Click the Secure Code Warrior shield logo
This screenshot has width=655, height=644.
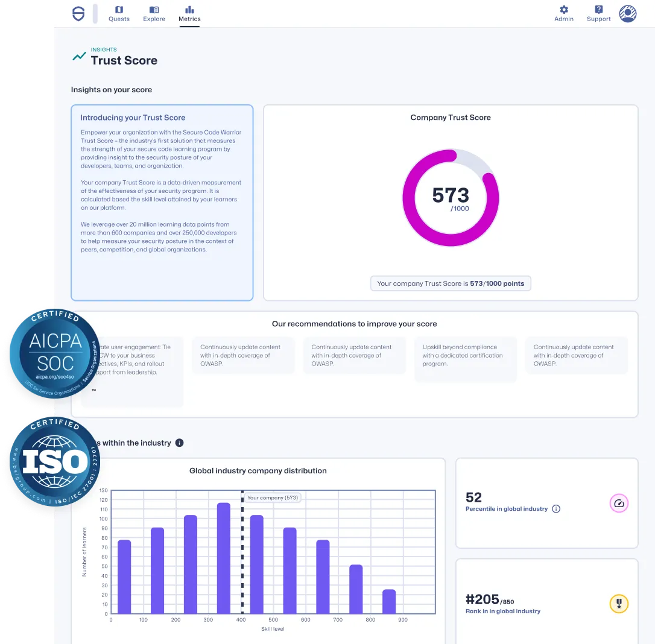78,13
